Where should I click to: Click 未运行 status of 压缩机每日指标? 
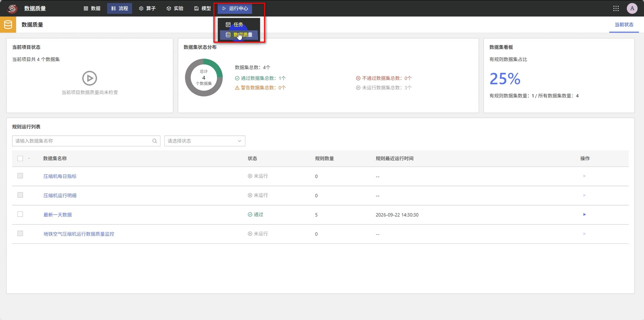coord(258,176)
